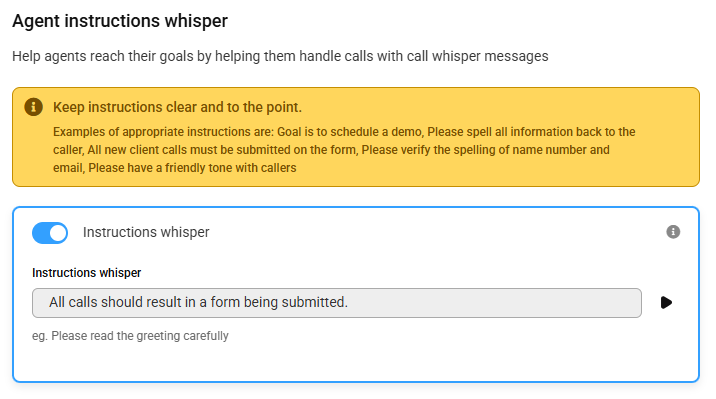Click empty area below the greeting hint

click(356, 362)
